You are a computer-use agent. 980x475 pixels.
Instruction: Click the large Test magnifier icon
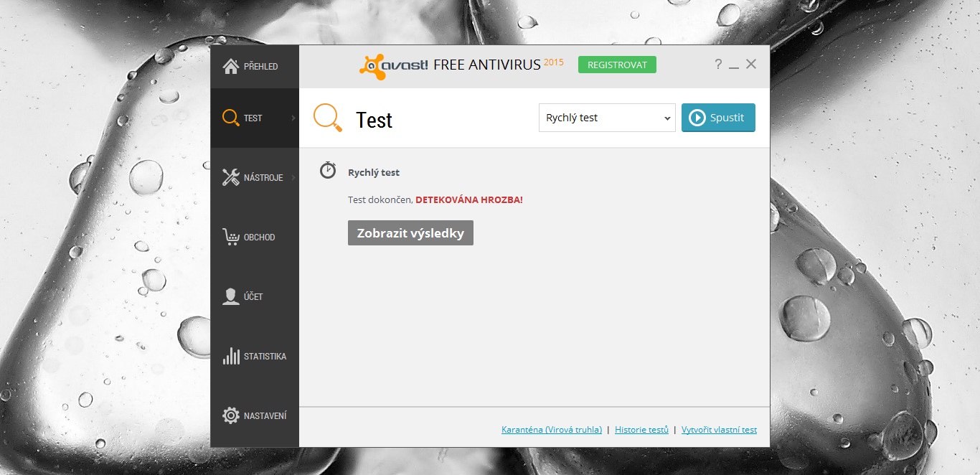pyautogui.click(x=328, y=118)
